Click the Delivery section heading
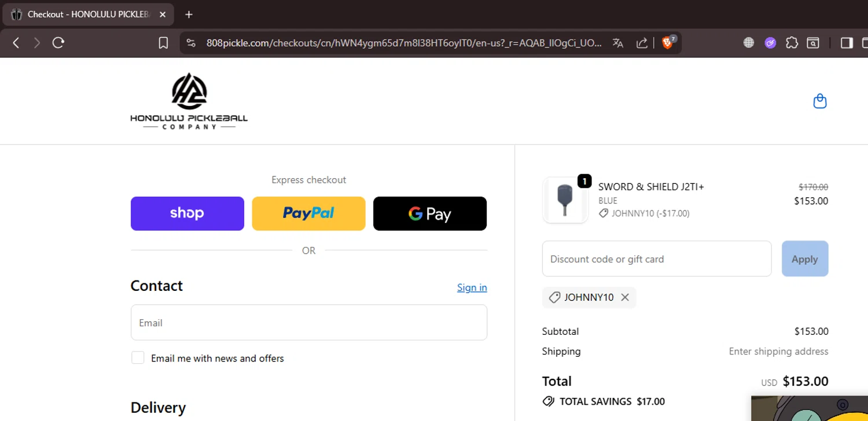This screenshot has height=421, width=868. (x=158, y=408)
